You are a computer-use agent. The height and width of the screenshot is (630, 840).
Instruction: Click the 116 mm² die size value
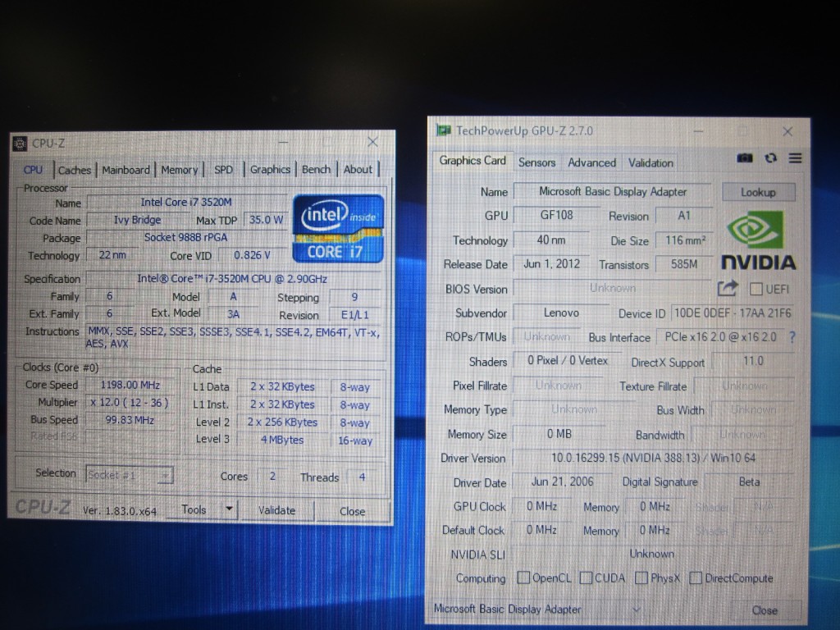coord(685,240)
